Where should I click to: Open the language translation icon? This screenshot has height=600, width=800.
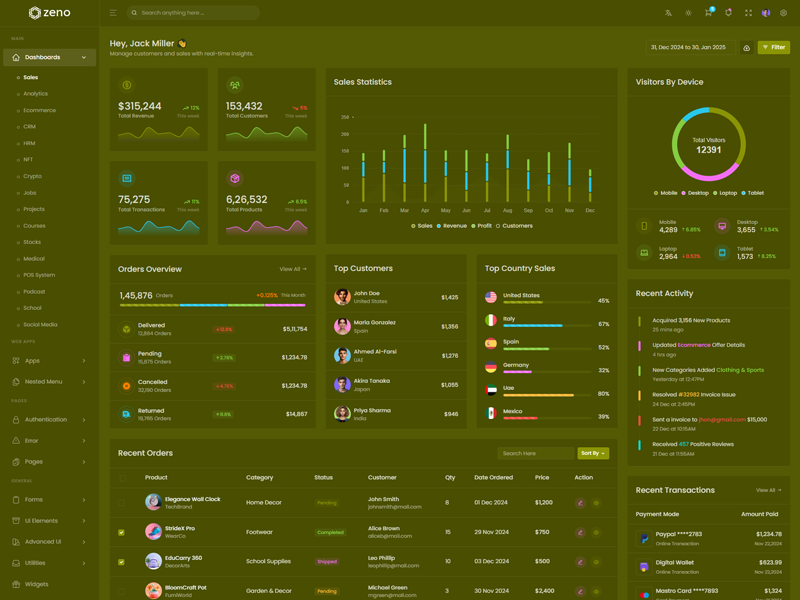click(x=668, y=13)
